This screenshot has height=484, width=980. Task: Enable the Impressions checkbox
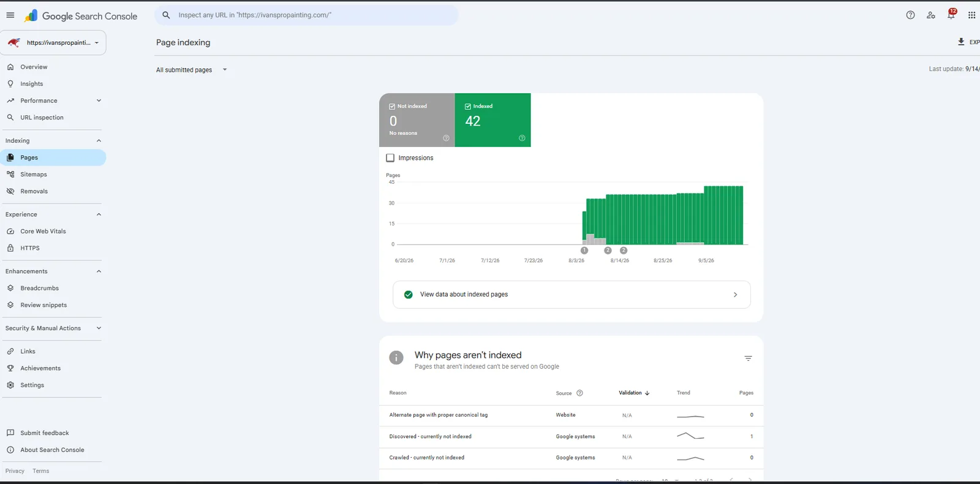click(390, 158)
